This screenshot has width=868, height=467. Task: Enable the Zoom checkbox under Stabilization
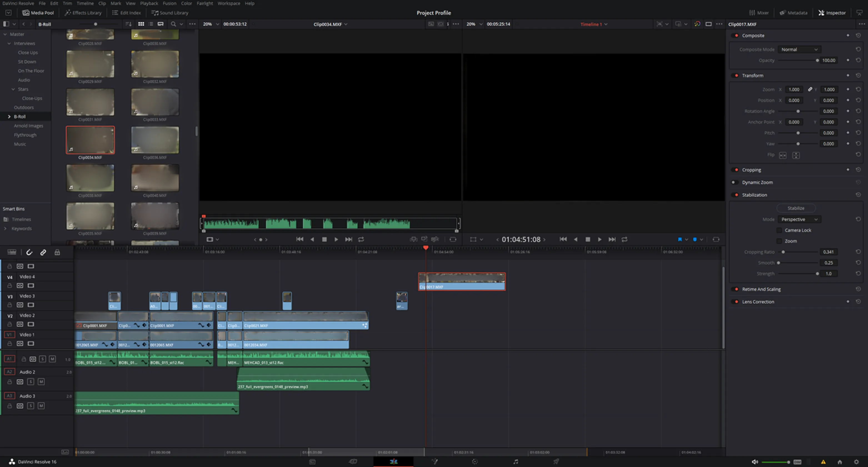tap(779, 241)
